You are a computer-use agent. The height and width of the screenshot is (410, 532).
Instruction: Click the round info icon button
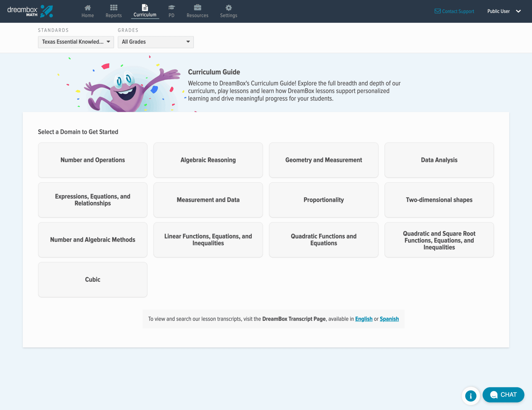click(x=470, y=396)
